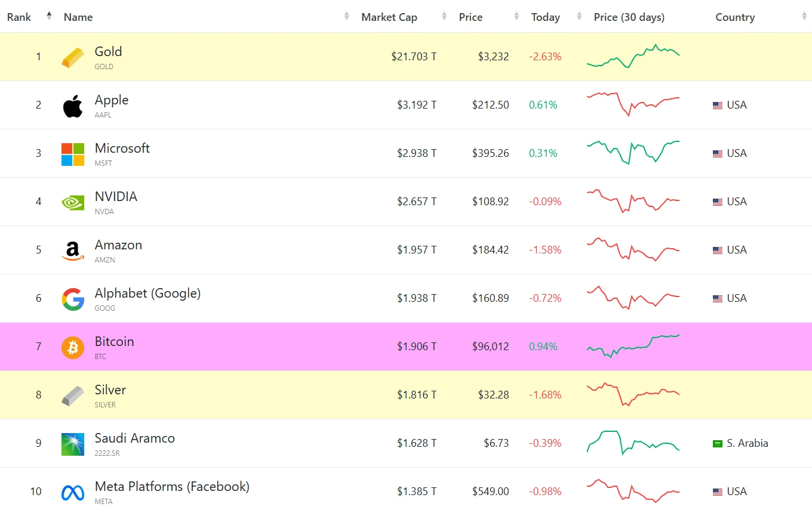Viewport: 812px width, 513px height.
Task: Sort by the Market Cap sort arrows
Action: 444,17
